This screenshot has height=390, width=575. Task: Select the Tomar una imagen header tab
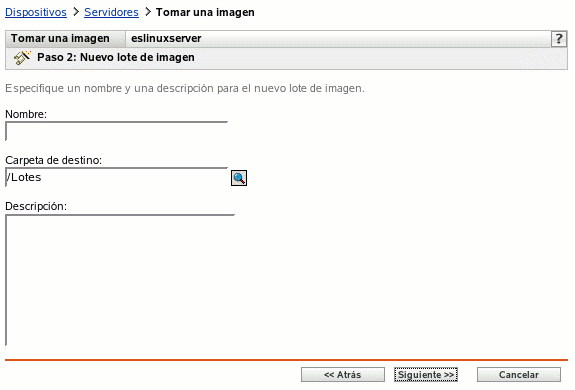coord(60,38)
